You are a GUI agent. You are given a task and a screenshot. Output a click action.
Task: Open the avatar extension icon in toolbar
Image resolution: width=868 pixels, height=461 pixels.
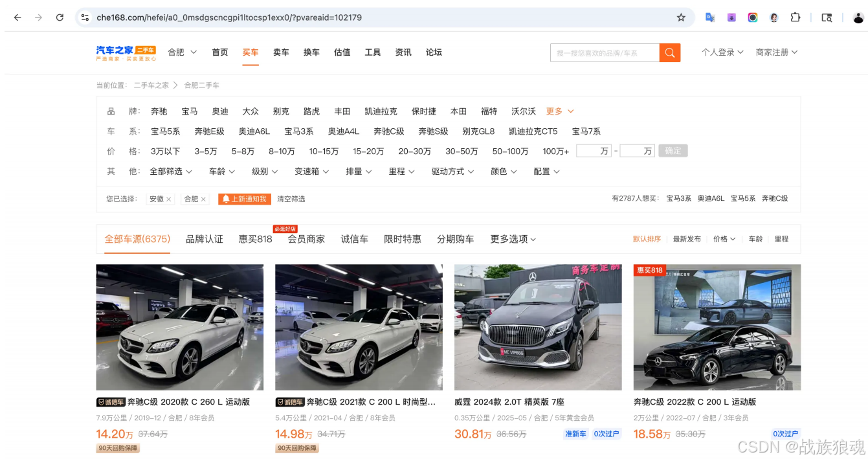(773, 17)
